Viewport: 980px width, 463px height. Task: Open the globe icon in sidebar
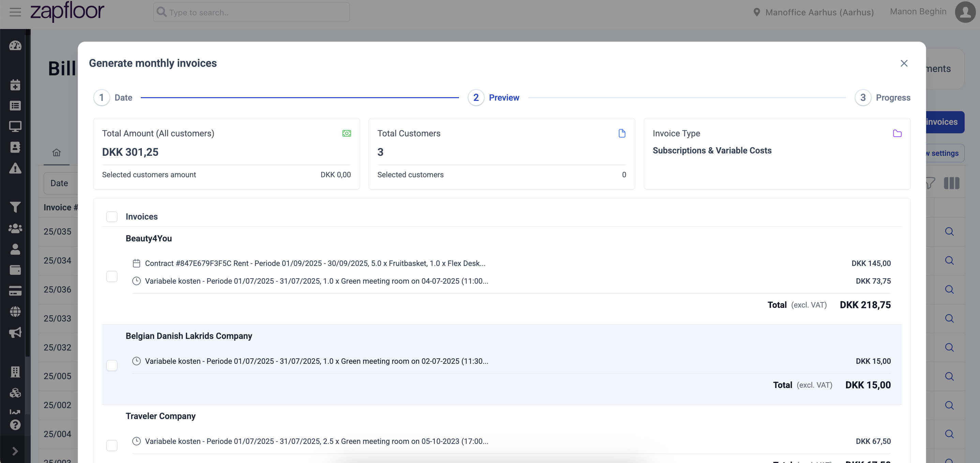click(x=15, y=312)
